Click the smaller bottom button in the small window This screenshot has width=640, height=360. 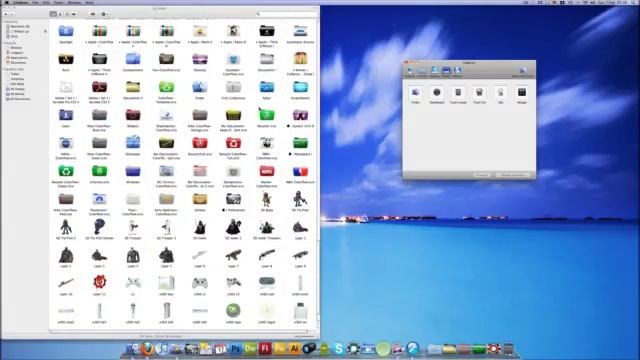pyautogui.click(x=482, y=175)
